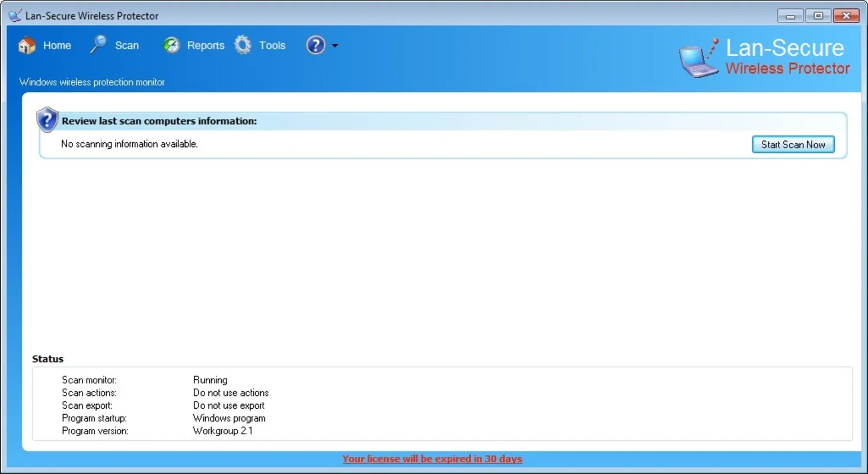
Task: Minimize the Wireless Protector window
Action: [x=790, y=16]
